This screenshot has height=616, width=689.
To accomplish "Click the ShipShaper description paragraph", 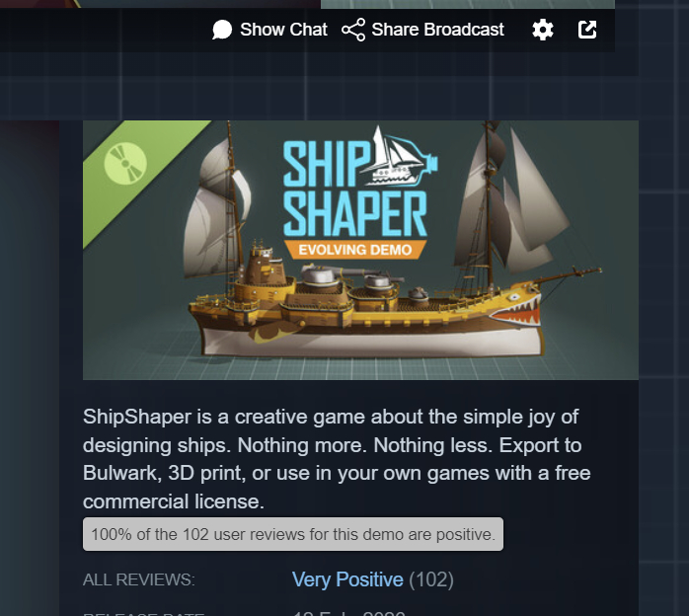I will tap(337, 459).
